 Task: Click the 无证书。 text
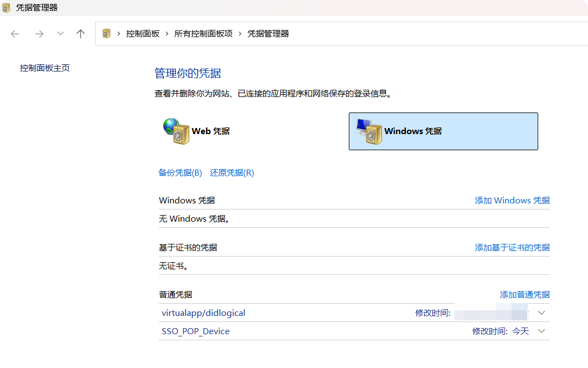pos(174,266)
